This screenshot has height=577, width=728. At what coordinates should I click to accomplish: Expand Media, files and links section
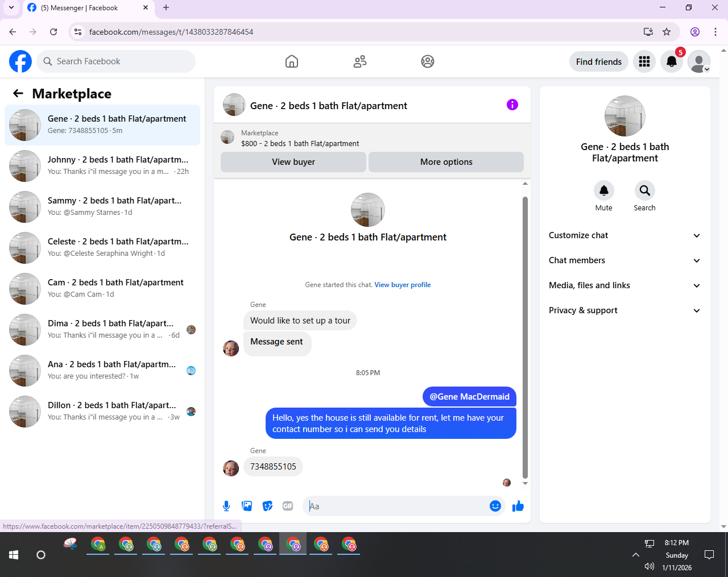pyautogui.click(x=625, y=285)
